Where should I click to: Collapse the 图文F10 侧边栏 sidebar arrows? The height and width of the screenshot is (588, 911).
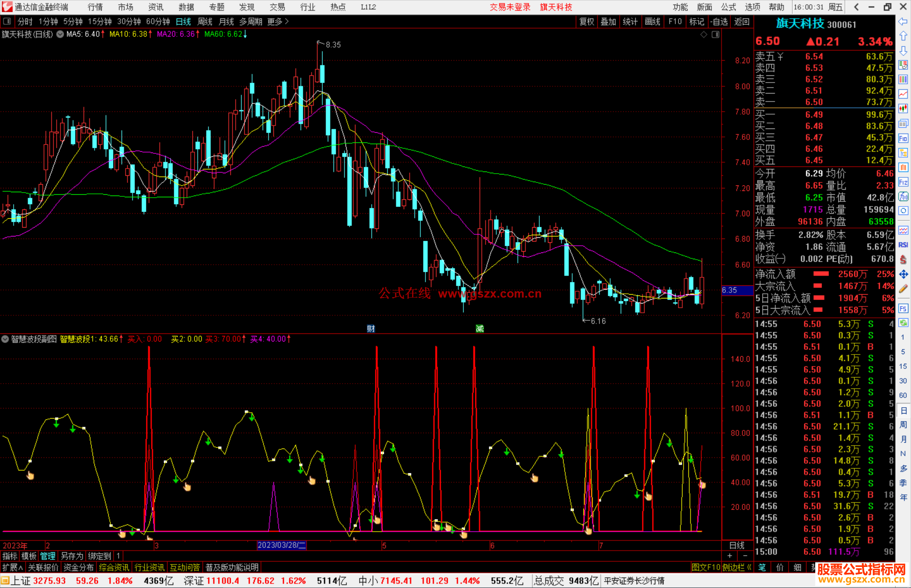tap(749, 567)
